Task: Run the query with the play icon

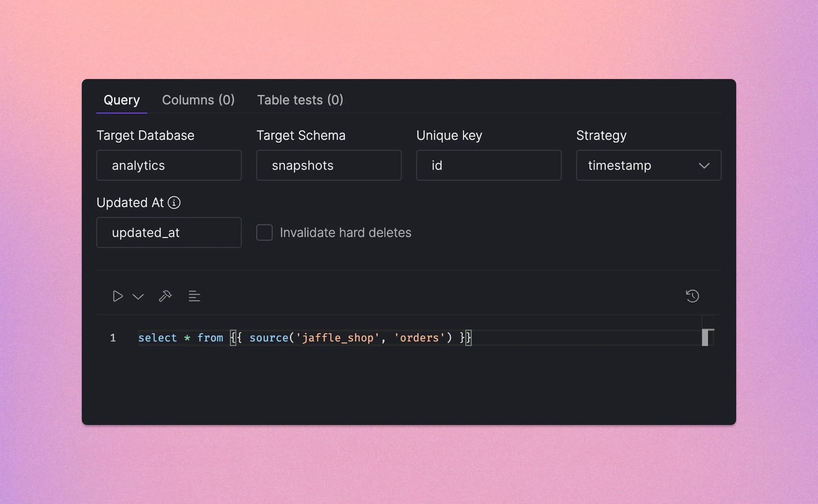Action: click(x=118, y=296)
